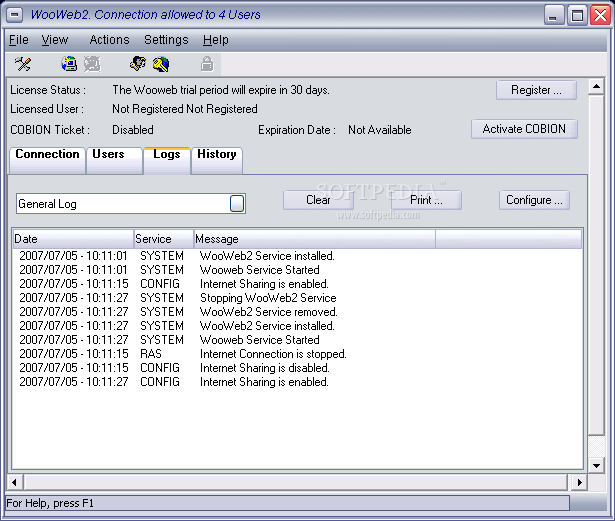The image size is (615, 521).
Task: Switch to the History tab
Action: pyautogui.click(x=217, y=160)
